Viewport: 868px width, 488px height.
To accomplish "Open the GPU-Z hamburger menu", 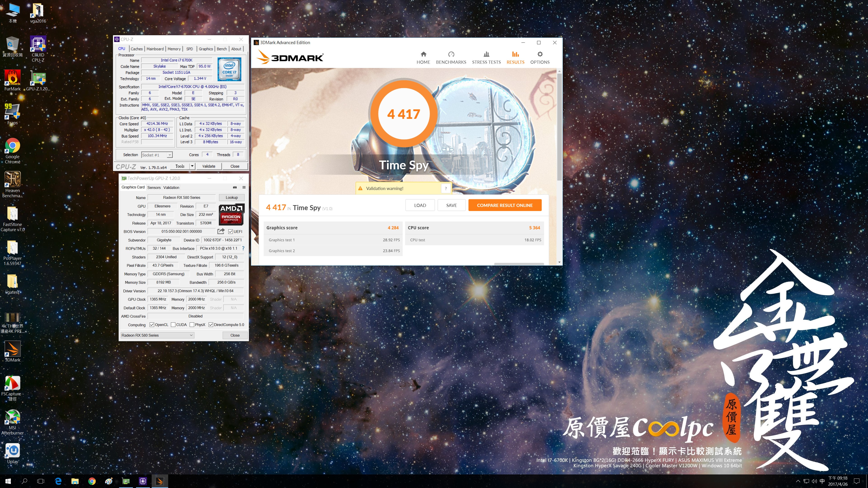I will click(x=244, y=187).
